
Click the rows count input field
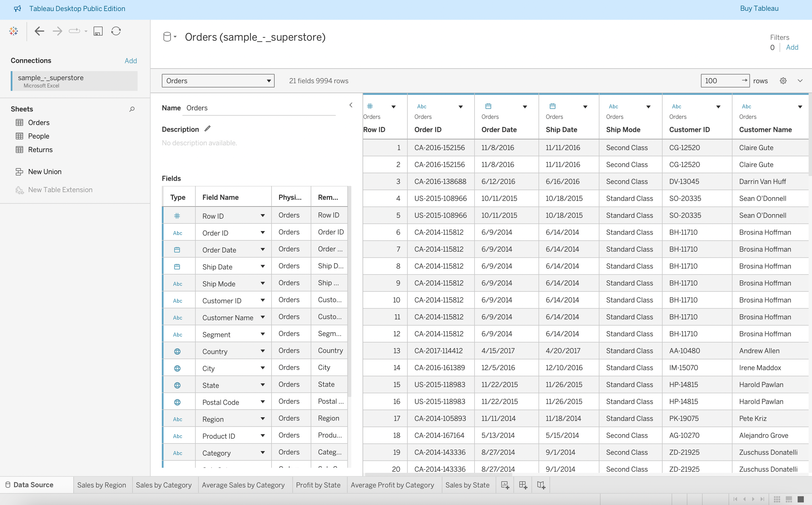point(720,81)
